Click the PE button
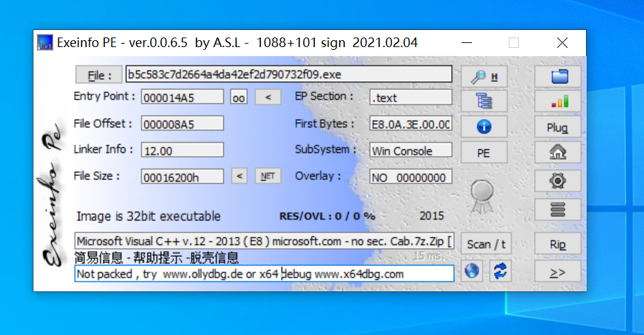 coord(484,152)
